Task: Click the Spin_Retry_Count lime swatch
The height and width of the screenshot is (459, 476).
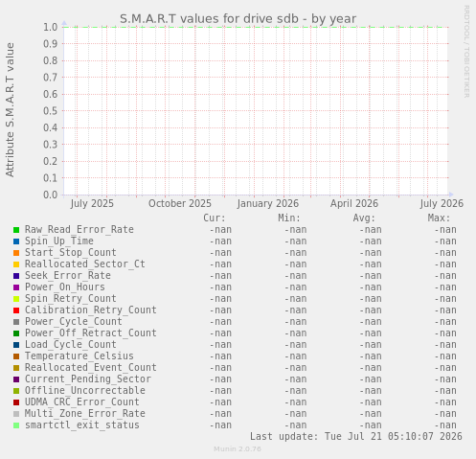Action: (16, 299)
